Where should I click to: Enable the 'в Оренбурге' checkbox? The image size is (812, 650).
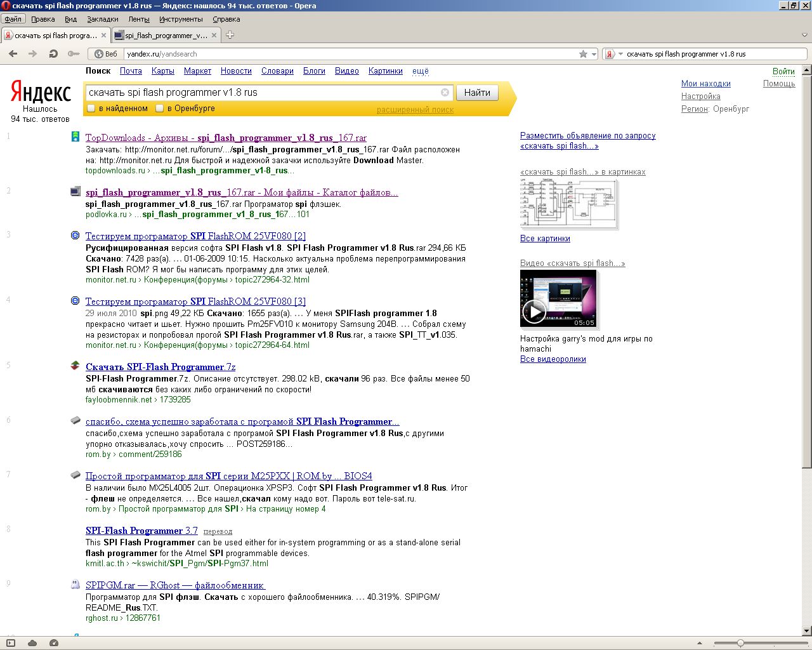pyautogui.click(x=160, y=109)
